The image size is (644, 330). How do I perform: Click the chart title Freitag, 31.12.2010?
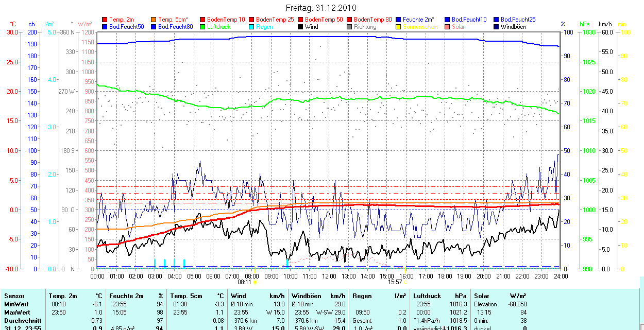(x=321, y=8)
